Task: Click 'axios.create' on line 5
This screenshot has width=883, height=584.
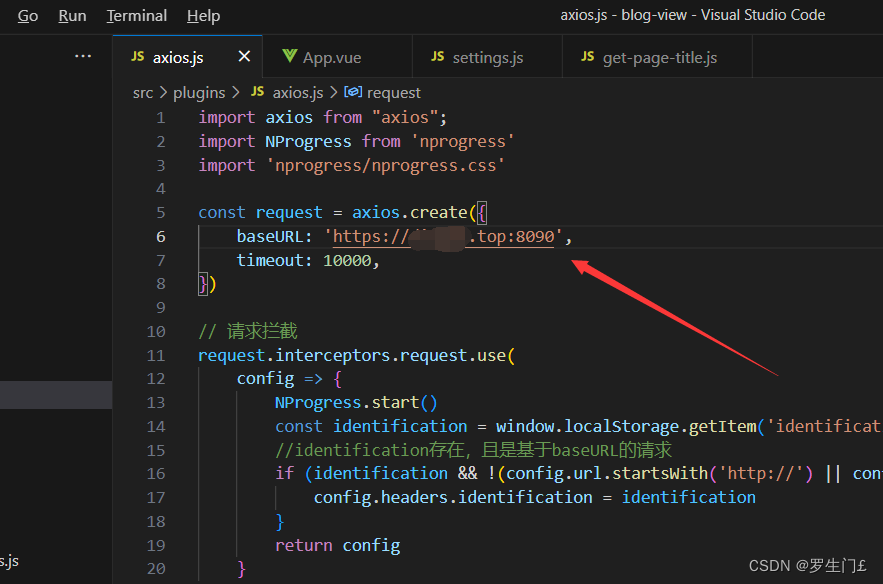Action: pos(409,213)
